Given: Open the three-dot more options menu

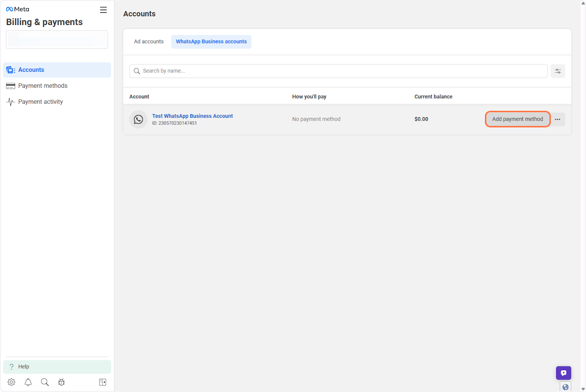Looking at the screenshot, I should 558,119.
